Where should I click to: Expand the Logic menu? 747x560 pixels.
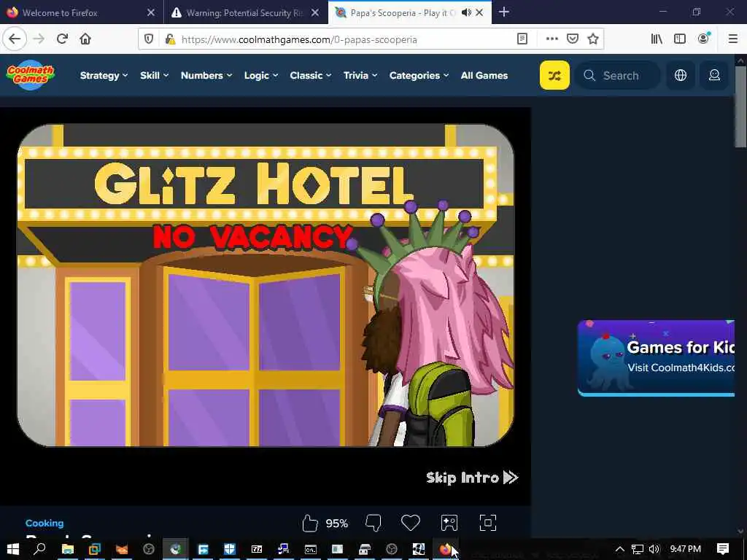[x=261, y=75]
